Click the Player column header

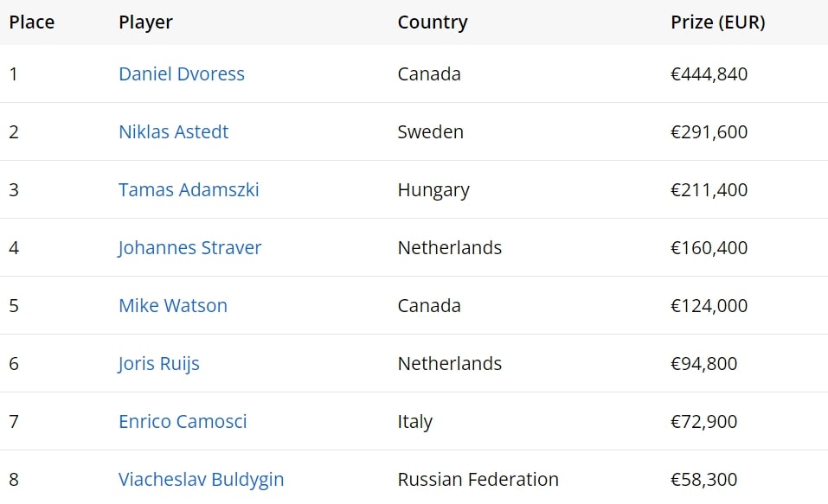[145, 22]
